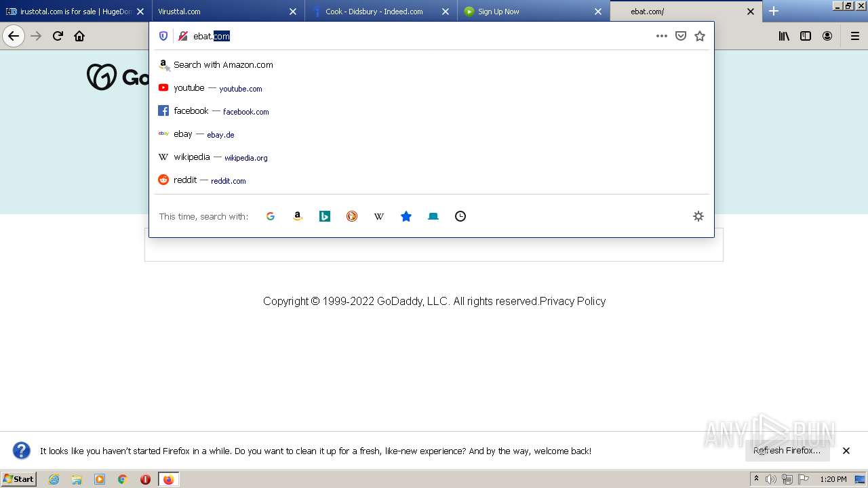This screenshot has height=488, width=868.
Task: Close the Virusttal.com tab
Action: pyautogui.click(x=293, y=12)
